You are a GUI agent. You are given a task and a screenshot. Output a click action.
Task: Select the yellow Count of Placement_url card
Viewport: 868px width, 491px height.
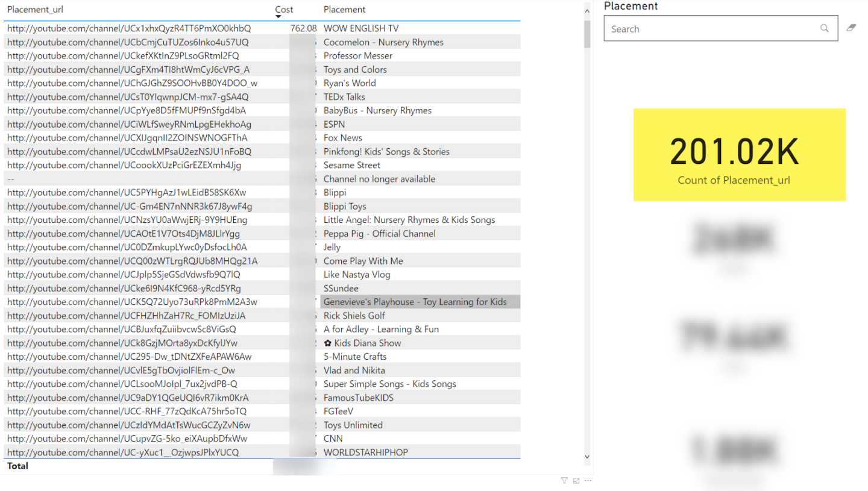[739, 154]
